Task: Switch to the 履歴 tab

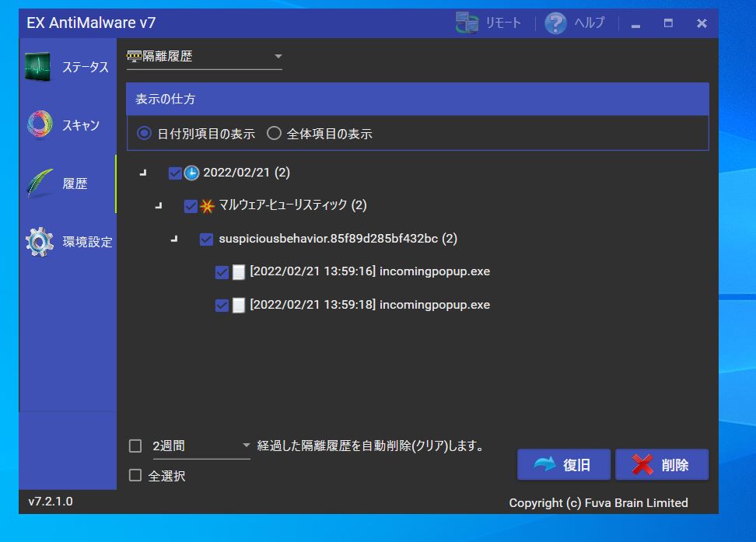Action: [68, 184]
